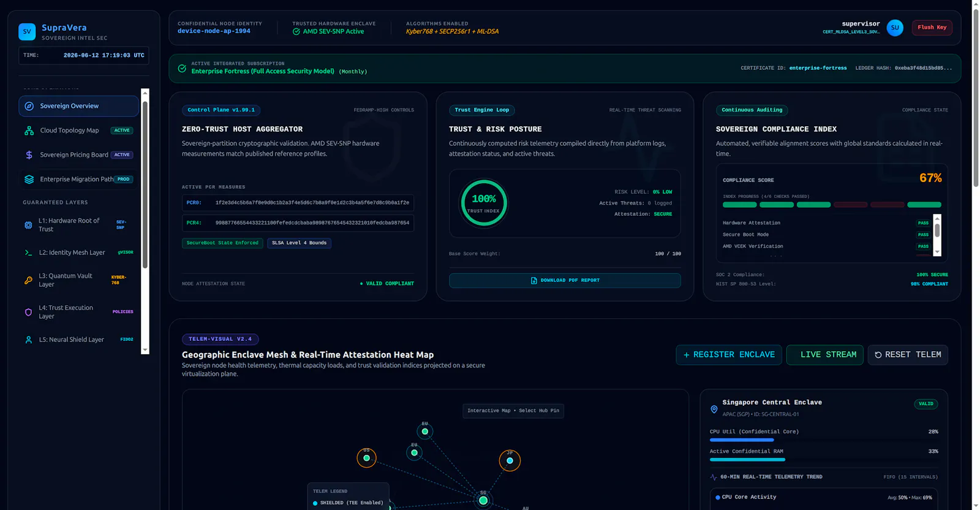Click the document icon on Download PDF Report
This screenshot has height=510, width=980.
pyautogui.click(x=533, y=281)
